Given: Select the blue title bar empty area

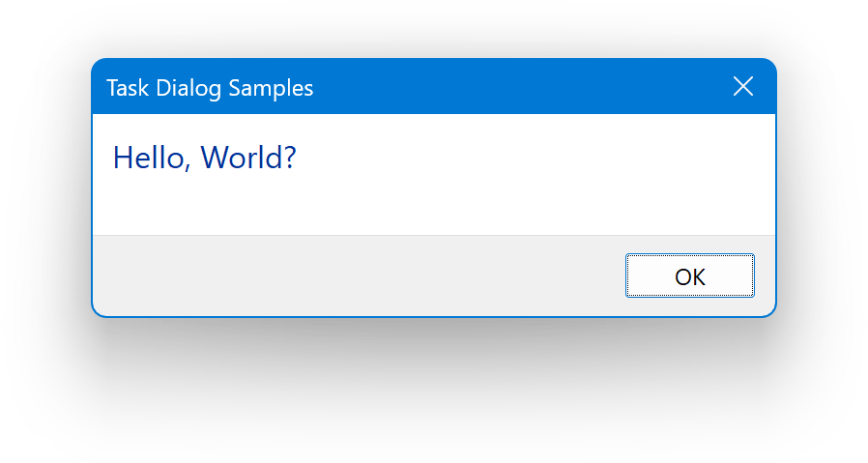Looking at the screenshot, I should point(522,87).
